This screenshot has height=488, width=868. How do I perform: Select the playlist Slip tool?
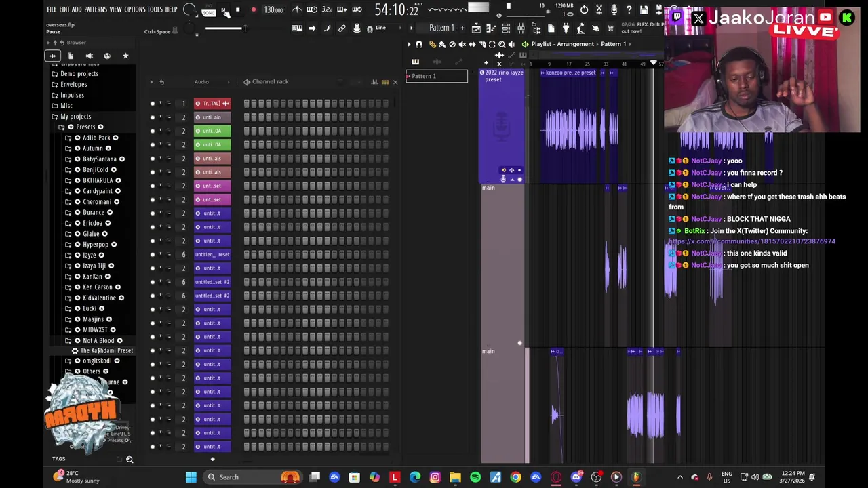pyautogui.click(x=472, y=44)
